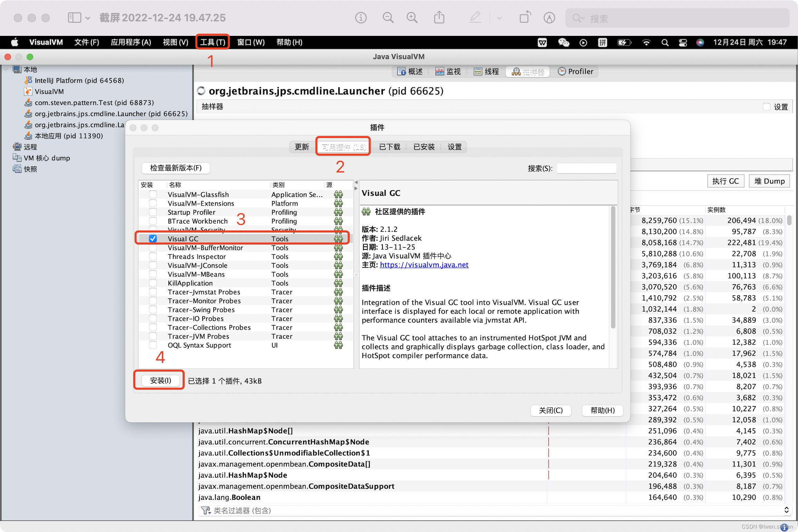This screenshot has height=532, width=798.
Task: Check the Threads Inspector plugin checkbox
Action: coord(153,256)
